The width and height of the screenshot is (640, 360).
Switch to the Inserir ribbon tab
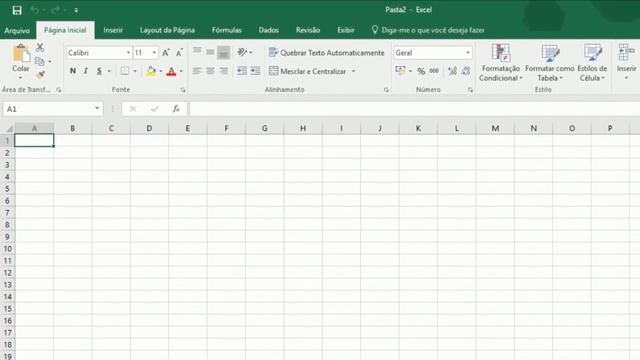(x=113, y=30)
